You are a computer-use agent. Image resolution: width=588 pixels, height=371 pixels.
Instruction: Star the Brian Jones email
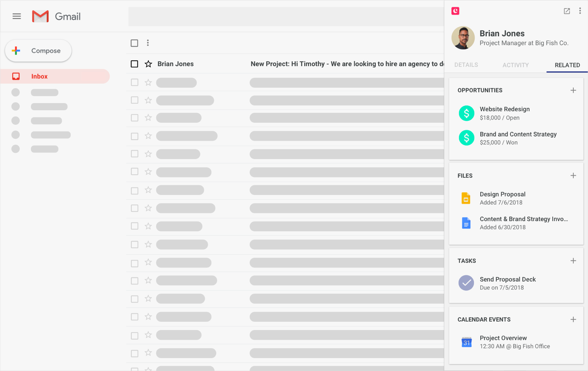tap(148, 64)
